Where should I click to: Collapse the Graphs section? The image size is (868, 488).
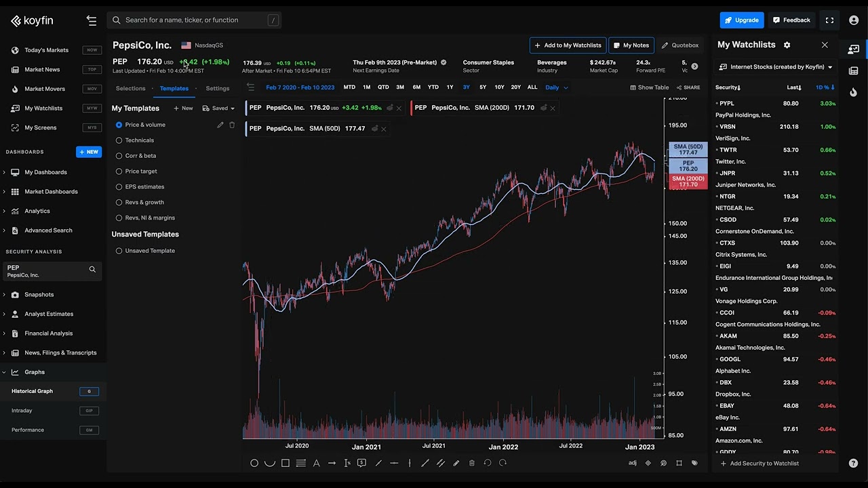4,372
